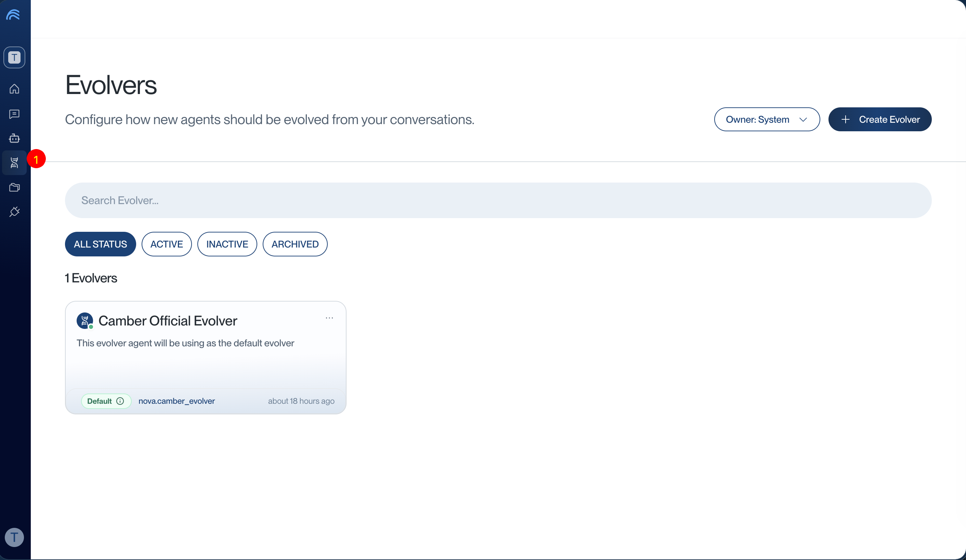This screenshot has height=560, width=966.
Task: Open the files folder icon in sidebar
Action: [x=14, y=187]
